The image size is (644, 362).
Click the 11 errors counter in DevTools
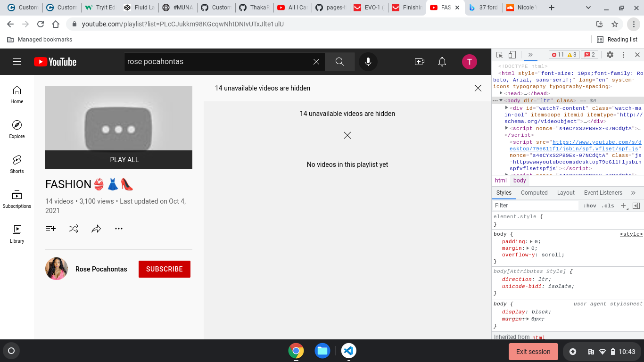coord(558,55)
